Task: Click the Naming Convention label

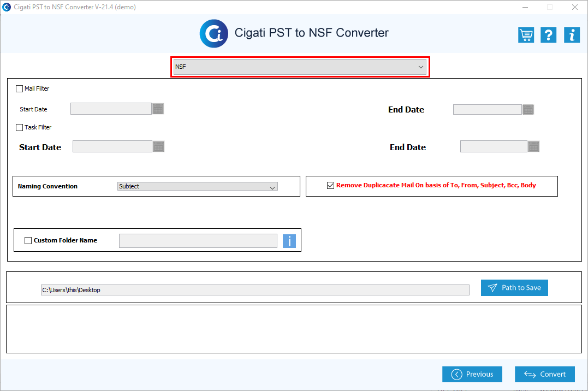Action: (47, 187)
